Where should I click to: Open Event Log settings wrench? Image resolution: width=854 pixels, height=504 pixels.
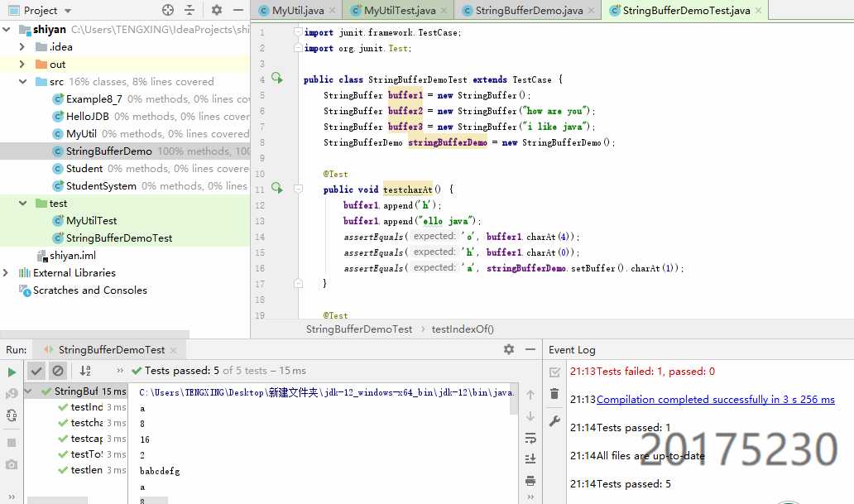coord(554,420)
